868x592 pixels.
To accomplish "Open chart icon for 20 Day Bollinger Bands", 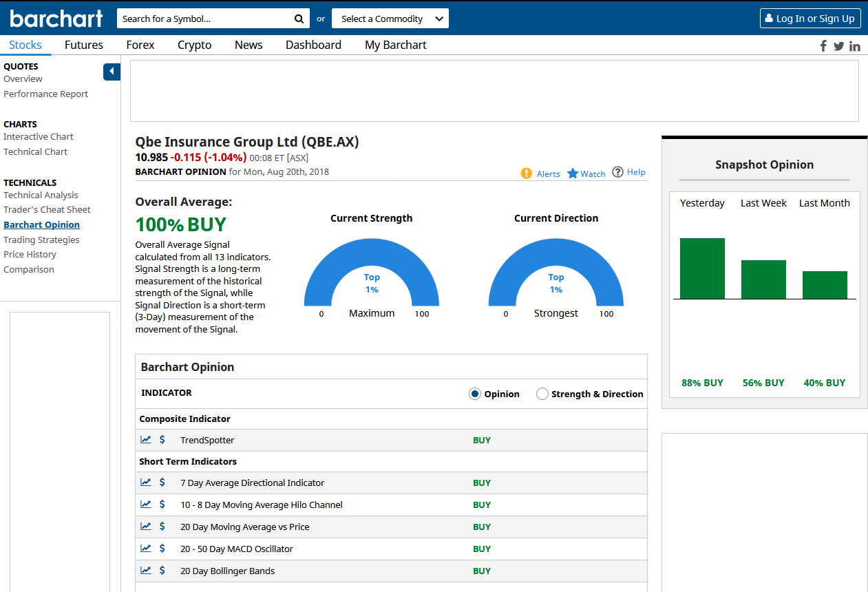I will (146, 571).
